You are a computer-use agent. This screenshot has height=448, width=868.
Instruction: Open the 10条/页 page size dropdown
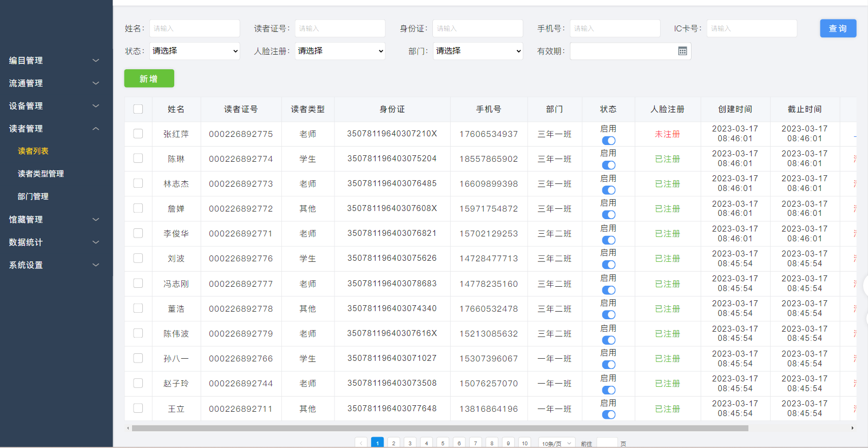click(x=556, y=443)
